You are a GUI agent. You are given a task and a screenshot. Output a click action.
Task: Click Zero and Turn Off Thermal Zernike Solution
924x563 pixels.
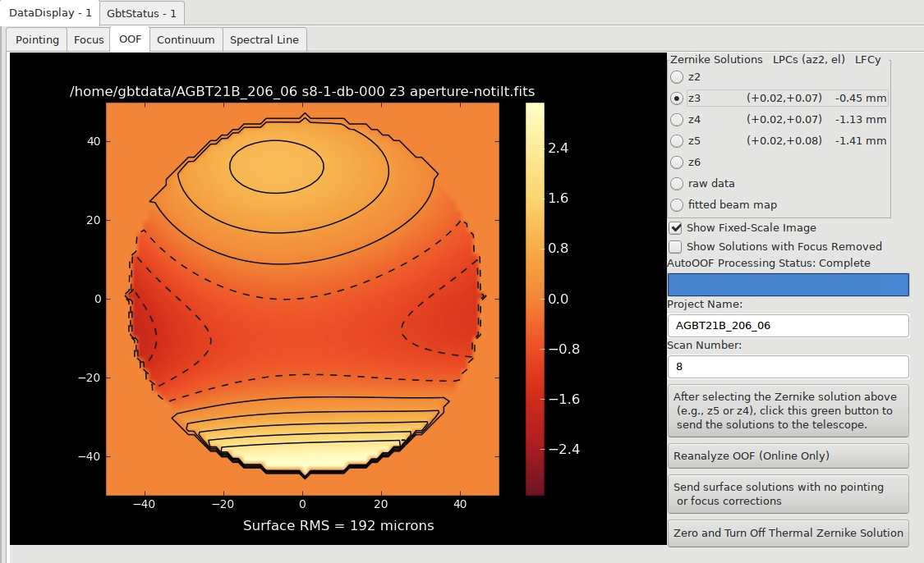(x=788, y=533)
